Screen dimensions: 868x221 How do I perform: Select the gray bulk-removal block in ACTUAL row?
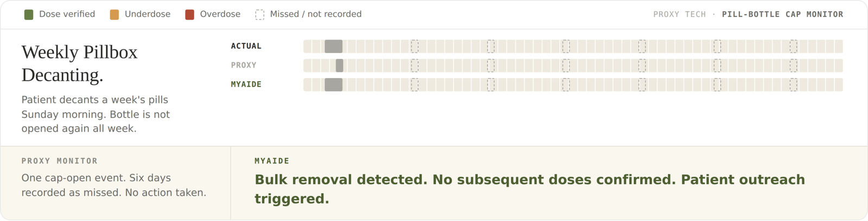click(x=334, y=47)
